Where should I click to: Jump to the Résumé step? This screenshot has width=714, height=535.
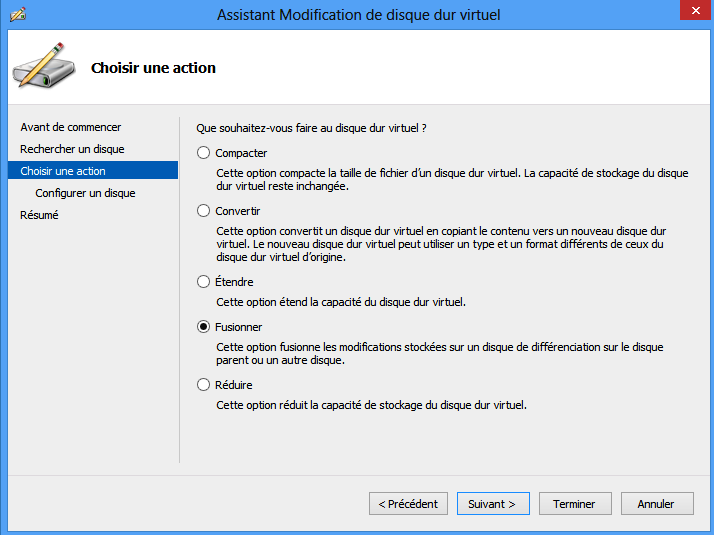pos(39,215)
